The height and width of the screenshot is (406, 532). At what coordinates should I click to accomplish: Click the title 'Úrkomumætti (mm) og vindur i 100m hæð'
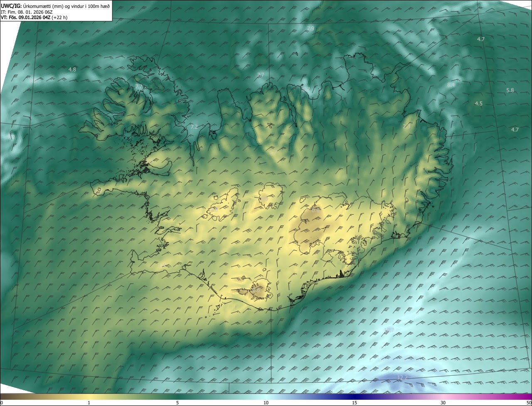point(66,6)
